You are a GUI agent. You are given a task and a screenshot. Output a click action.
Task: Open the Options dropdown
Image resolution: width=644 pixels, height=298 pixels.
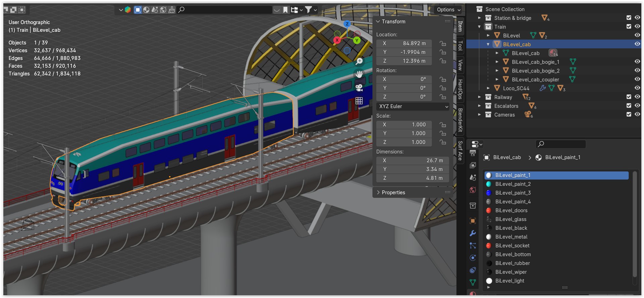coord(449,10)
